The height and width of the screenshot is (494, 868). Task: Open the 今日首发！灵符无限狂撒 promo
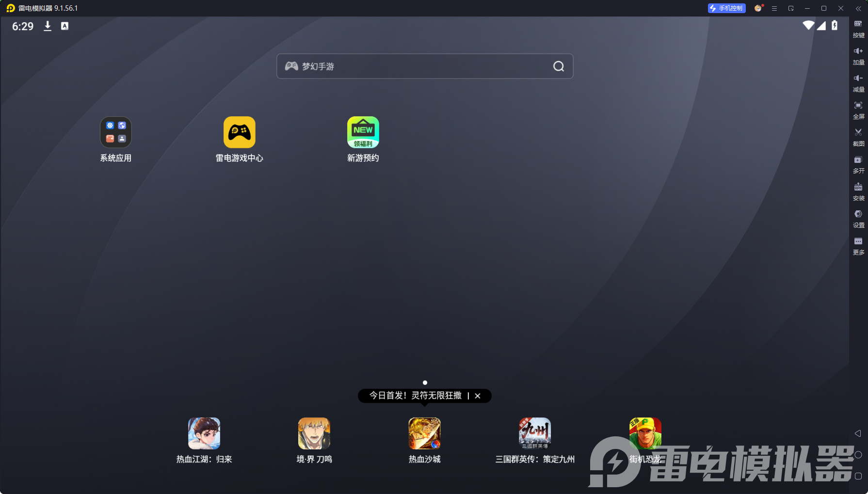(416, 396)
